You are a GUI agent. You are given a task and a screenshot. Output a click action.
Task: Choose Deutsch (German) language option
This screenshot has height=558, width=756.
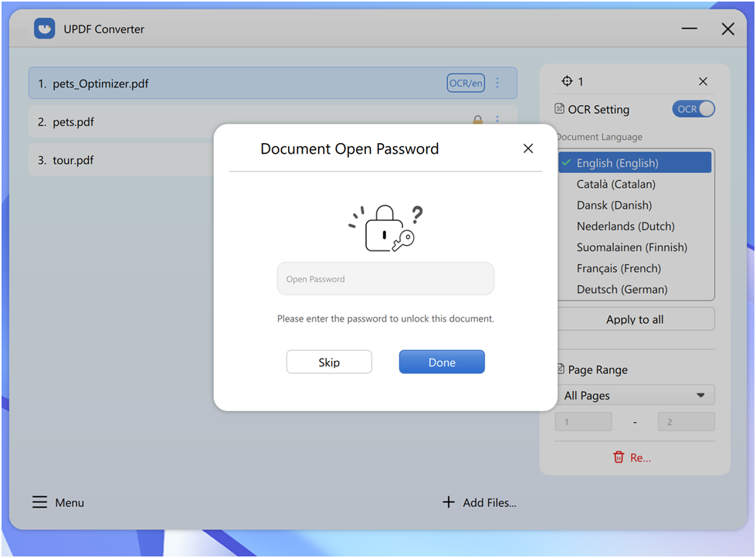(622, 289)
